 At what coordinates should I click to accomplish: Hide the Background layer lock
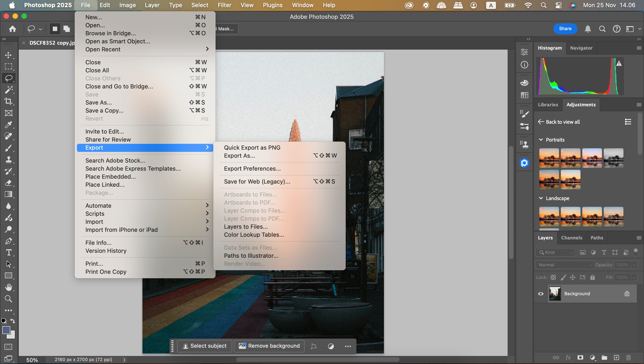coord(627,293)
